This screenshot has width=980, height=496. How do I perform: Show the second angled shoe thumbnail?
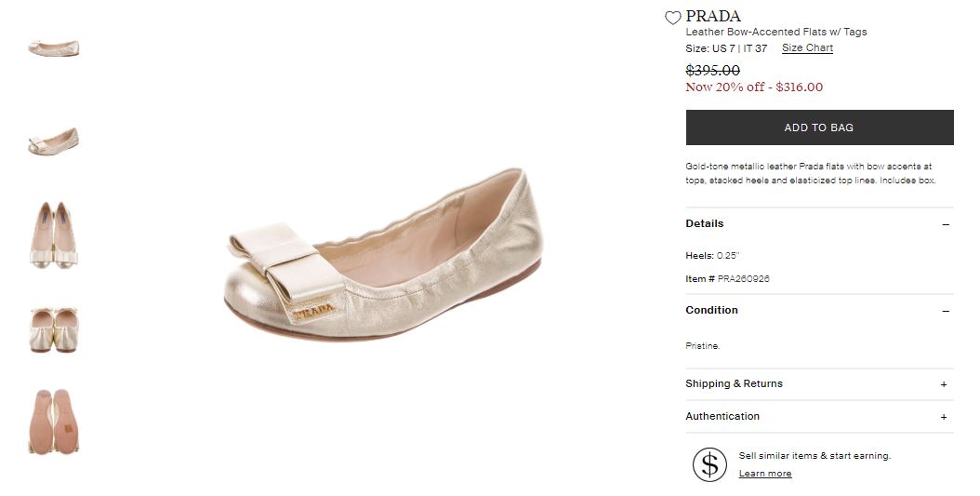[x=54, y=141]
